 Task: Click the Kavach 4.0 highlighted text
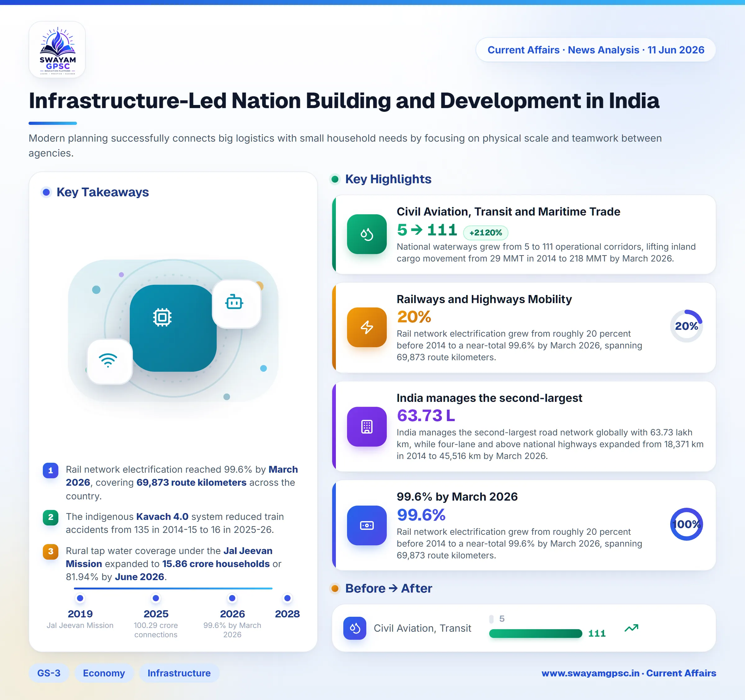click(x=162, y=517)
